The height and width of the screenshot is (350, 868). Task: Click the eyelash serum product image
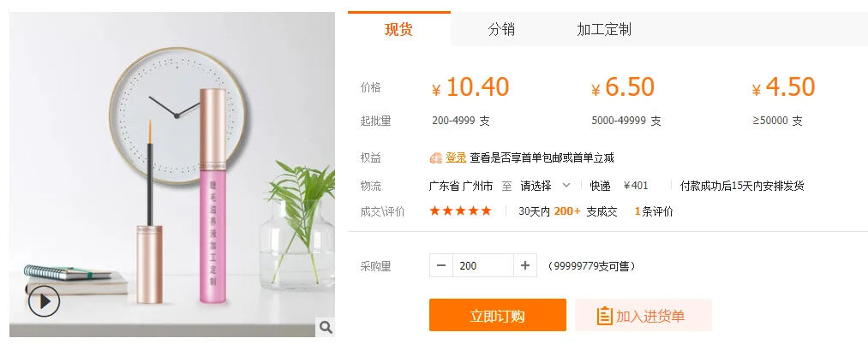(x=172, y=175)
